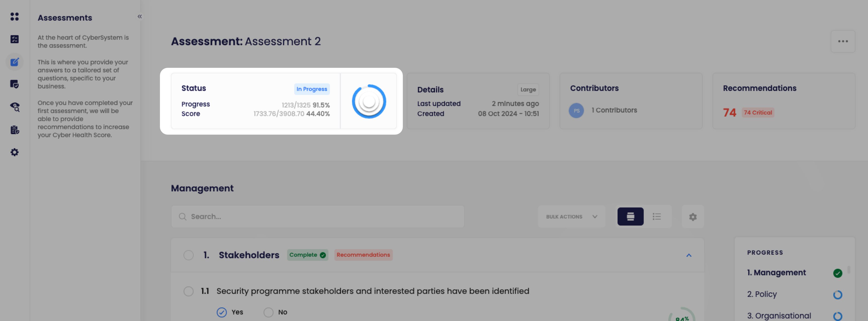Click the Large size badge in Details

pos(528,89)
